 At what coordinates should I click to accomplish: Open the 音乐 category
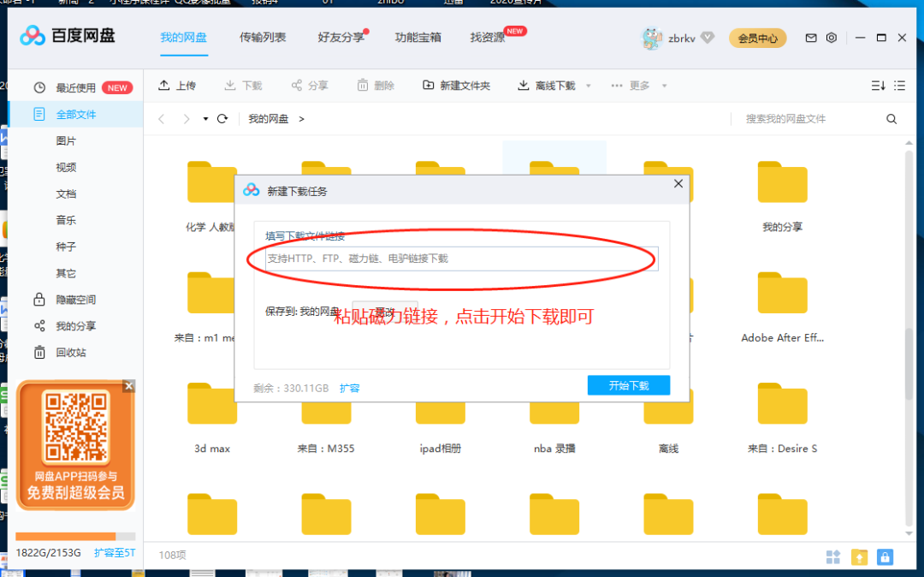pyautogui.click(x=66, y=220)
